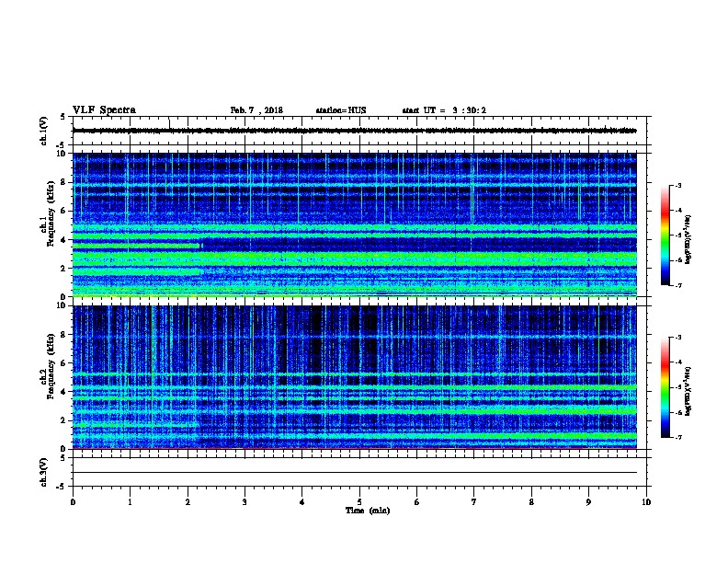The image size is (728, 563).
Task: Select the date label "Feb. 7, 2018"
Action: click(x=256, y=110)
